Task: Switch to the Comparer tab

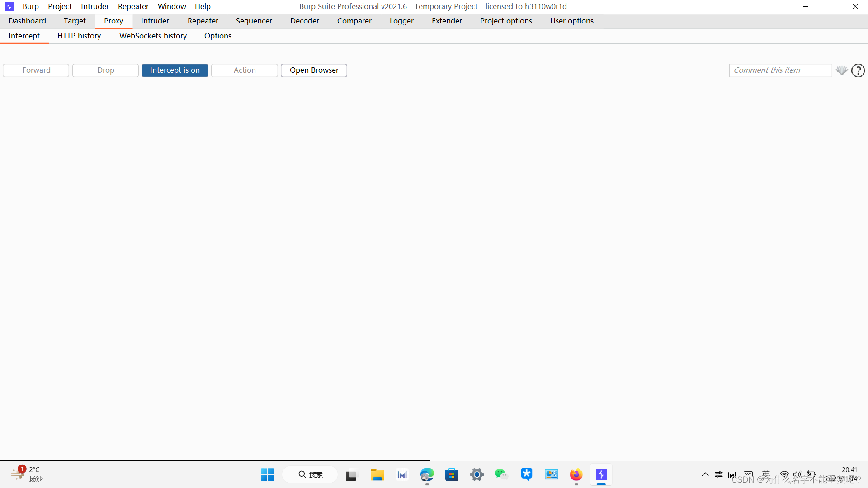Action: pos(354,21)
